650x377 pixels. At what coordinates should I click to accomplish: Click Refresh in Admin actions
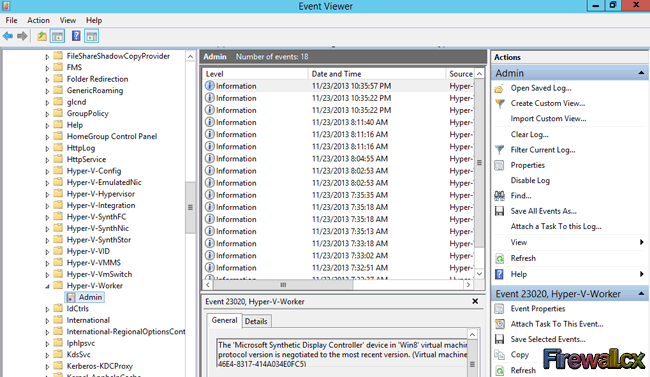tap(523, 258)
